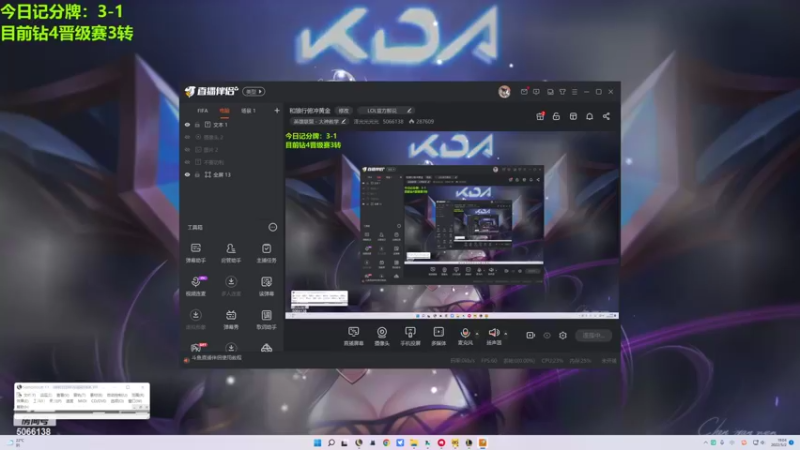Click the user avatar in title bar
Screen dimensions: 800x450
click(504, 91)
